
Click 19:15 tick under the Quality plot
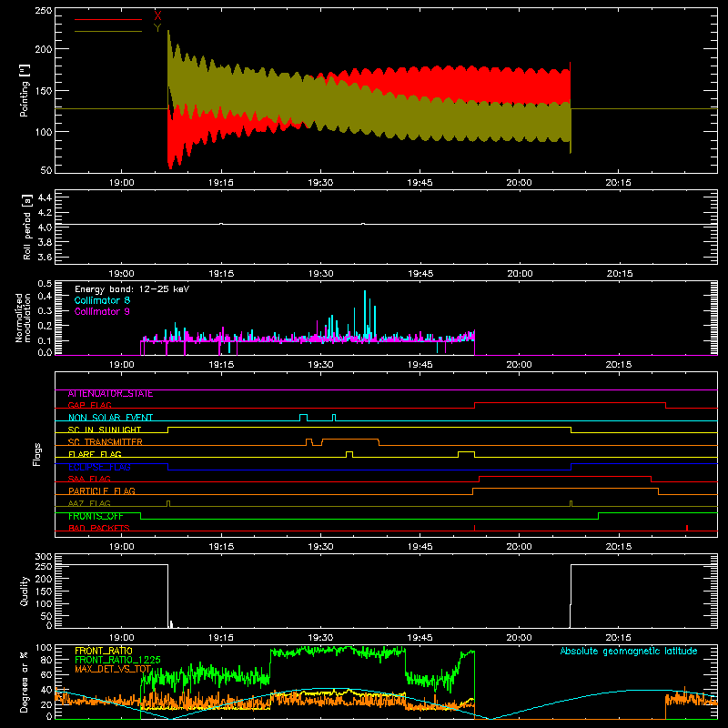(x=221, y=638)
